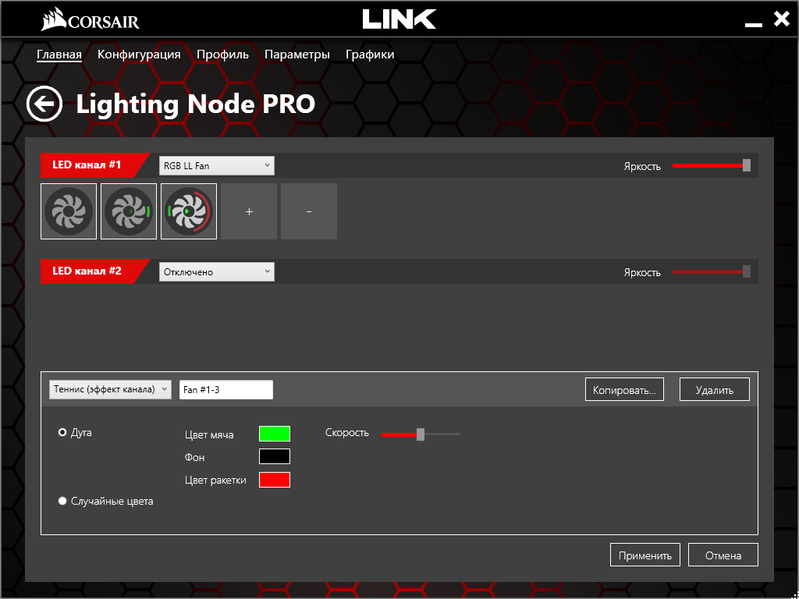Open the RGB LL Fan dropdown

click(217, 166)
